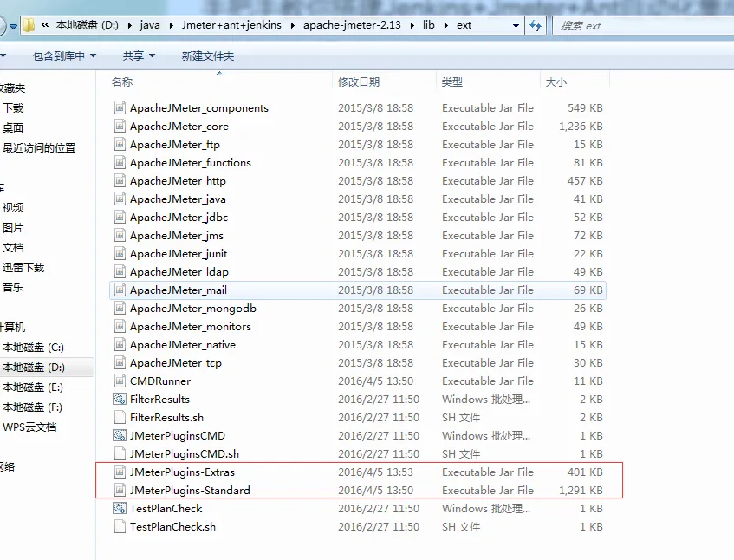Click the ApacheJMeter_functions jar file icon
The image size is (734, 560).
pos(120,162)
